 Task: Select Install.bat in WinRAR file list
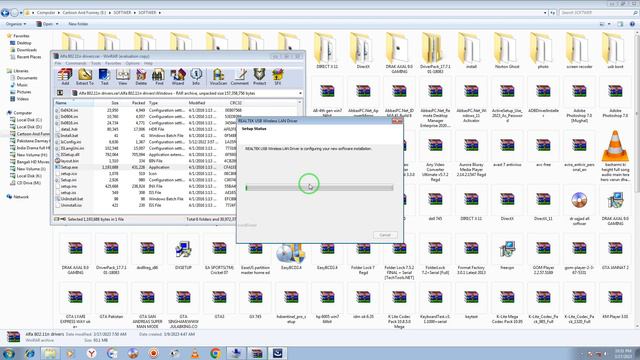[69, 136]
